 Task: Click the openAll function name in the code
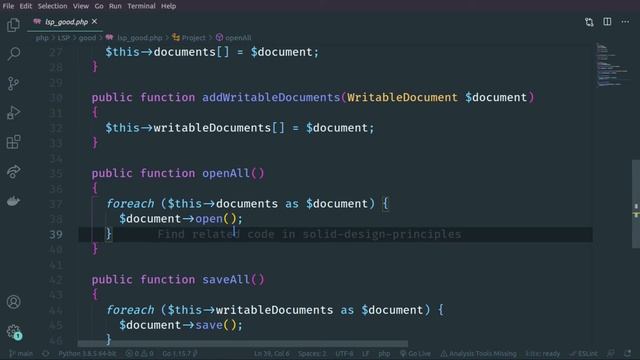pos(226,173)
